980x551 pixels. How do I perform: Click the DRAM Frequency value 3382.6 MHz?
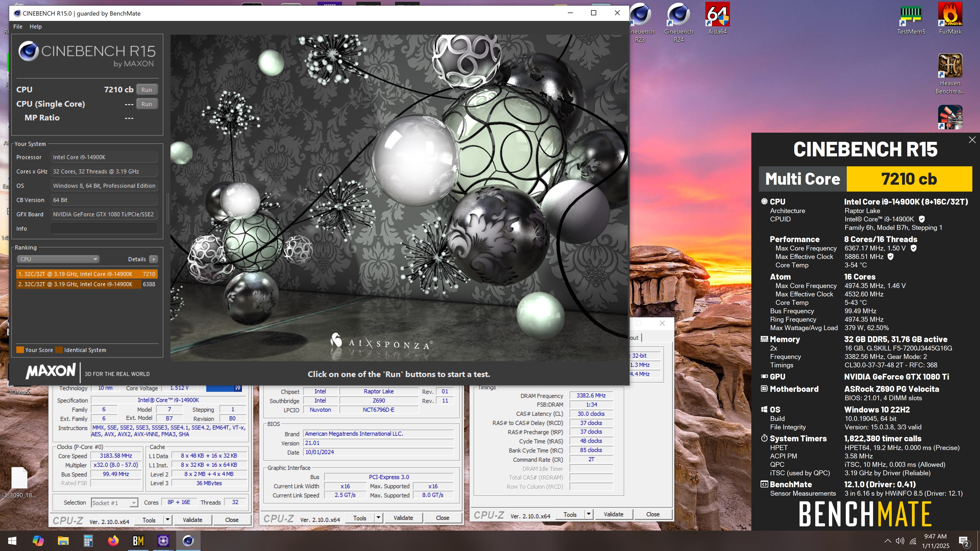(591, 395)
